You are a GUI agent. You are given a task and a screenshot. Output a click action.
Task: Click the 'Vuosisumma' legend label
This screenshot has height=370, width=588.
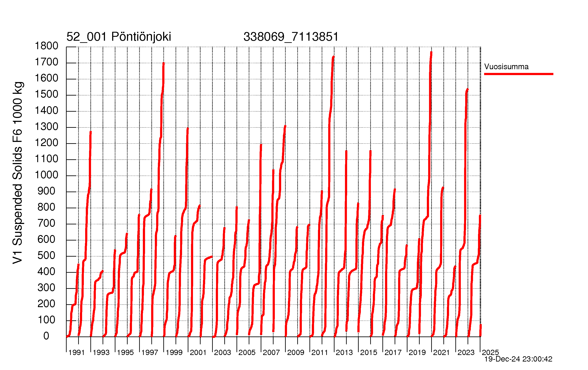[x=506, y=67]
